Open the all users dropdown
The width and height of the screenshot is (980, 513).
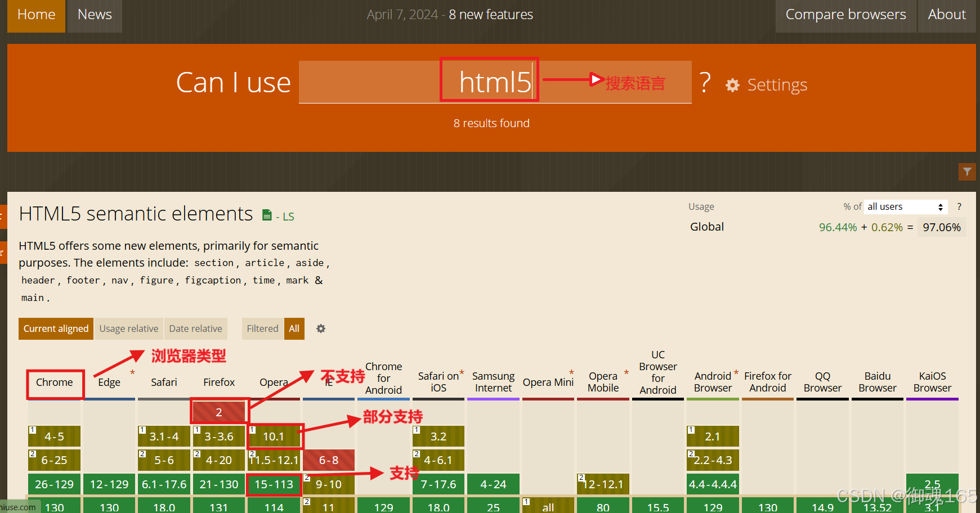(906, 206)
